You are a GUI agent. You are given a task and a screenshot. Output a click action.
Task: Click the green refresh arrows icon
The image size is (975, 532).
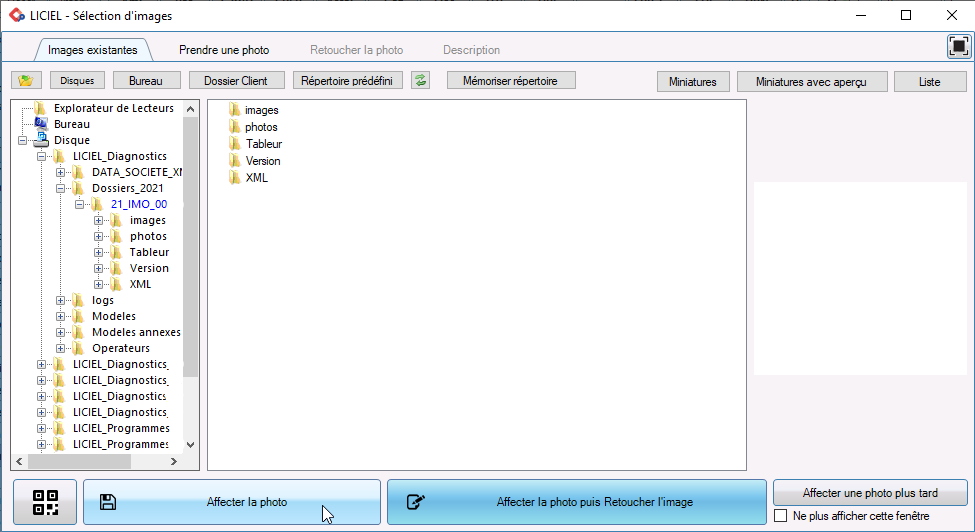420,81
